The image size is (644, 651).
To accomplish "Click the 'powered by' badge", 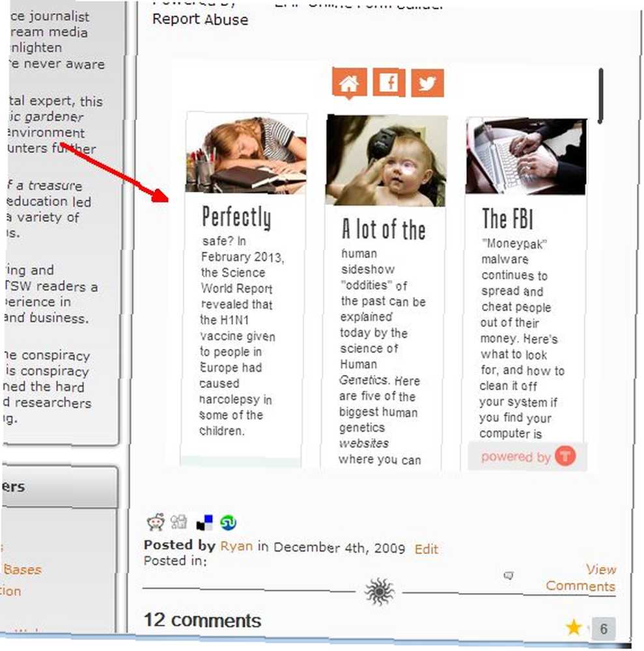I will (x=527, y=456).
